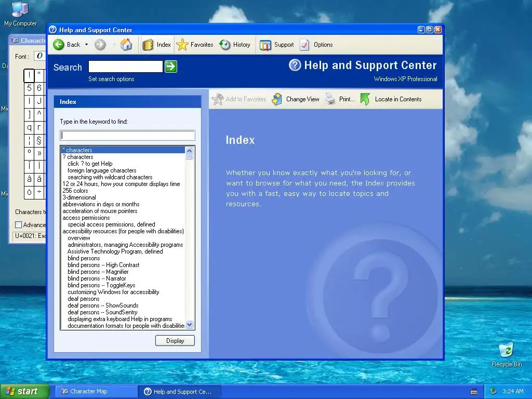This screenshot has width=532, height=399.
Task: Click the Display button
Action: (175, 341)
